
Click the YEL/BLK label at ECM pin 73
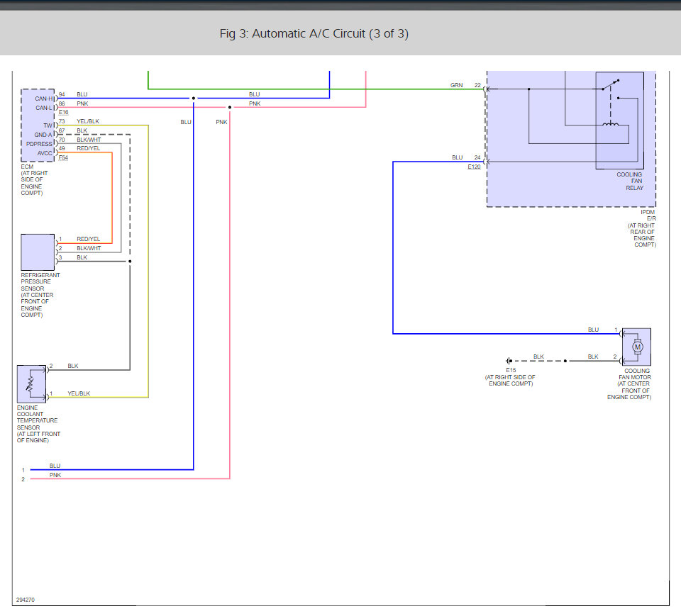[88, 121]
